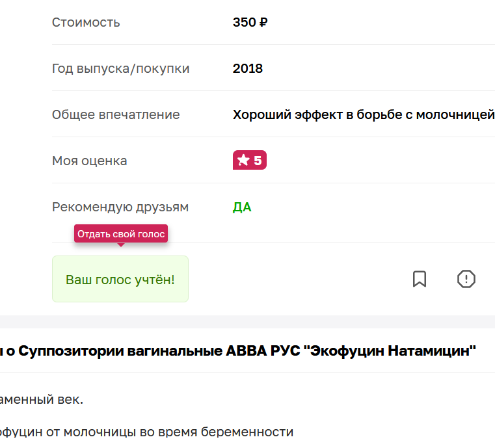Click the year value '2018'
Viewport: 495px width, 448px height.
pyautogui.click(x=248, y=68)
